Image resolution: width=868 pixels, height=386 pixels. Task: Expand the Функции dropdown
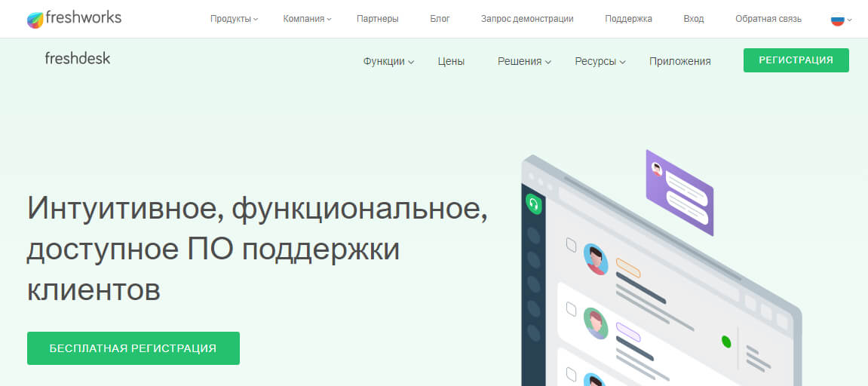[x=388, y=62]
